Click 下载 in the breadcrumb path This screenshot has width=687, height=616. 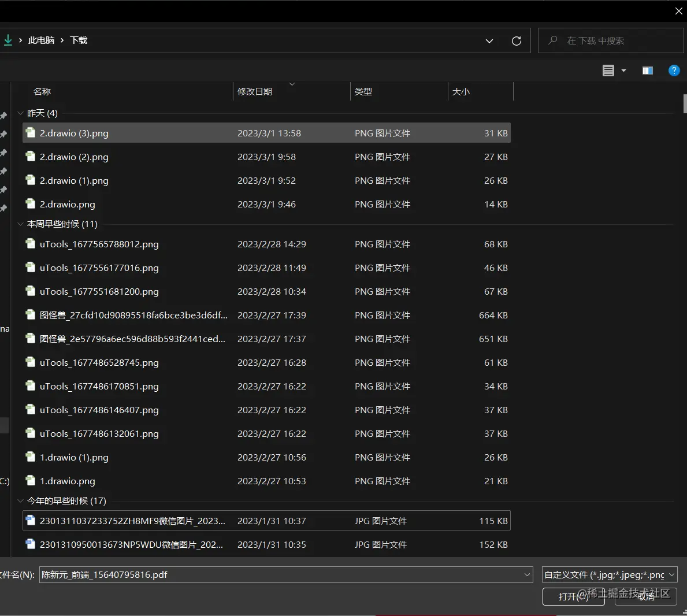point(79,40)
